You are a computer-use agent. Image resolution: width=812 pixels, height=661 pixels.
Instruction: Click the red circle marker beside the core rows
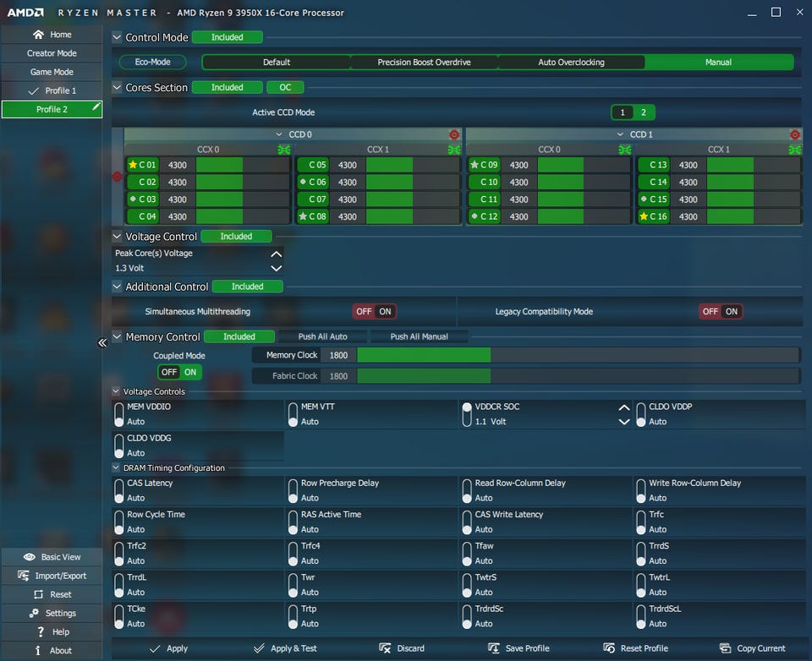(x=117, y=177)
